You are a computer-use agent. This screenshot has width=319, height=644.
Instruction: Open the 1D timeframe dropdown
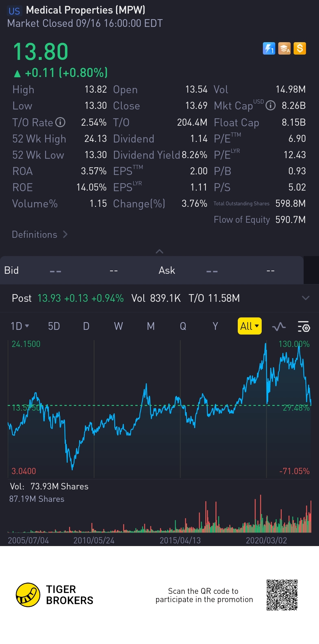click(20, 326)
